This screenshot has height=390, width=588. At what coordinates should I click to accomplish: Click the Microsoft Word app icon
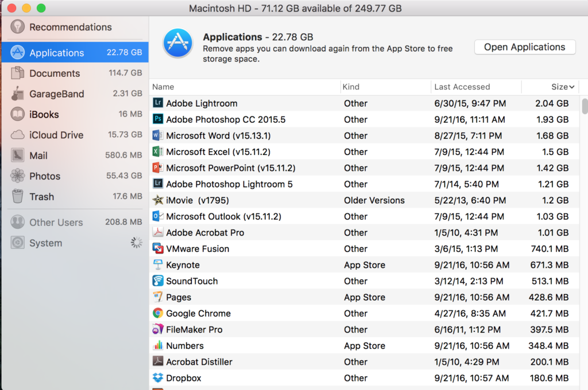tap(158, 135)
